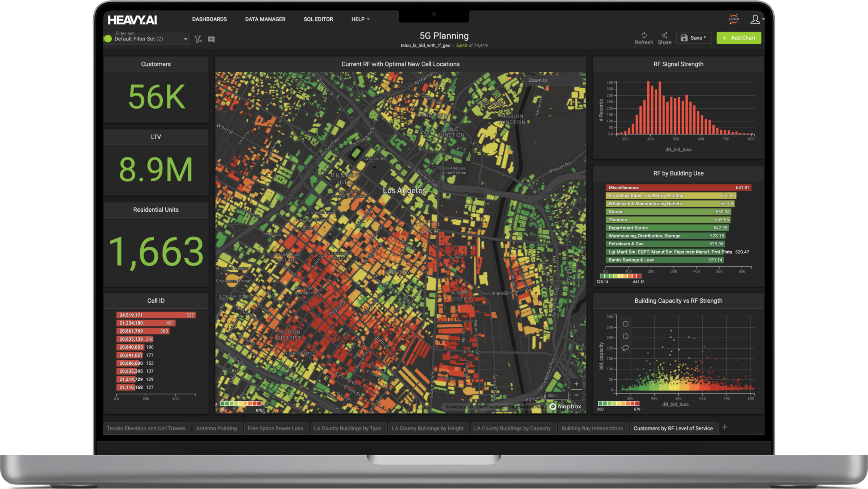
Task: Select Cell ID bar 20,661,769
Action: 143,331
